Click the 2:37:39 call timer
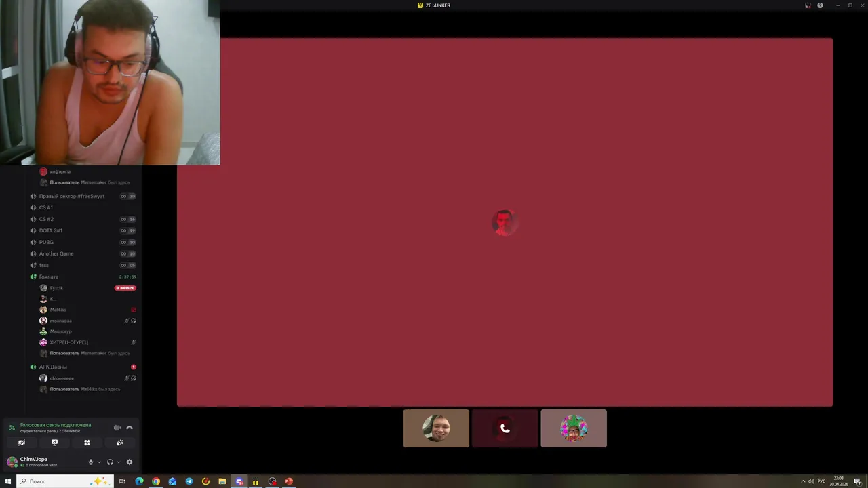Screen dimensions: 868x488 click(x=127, y=277)
